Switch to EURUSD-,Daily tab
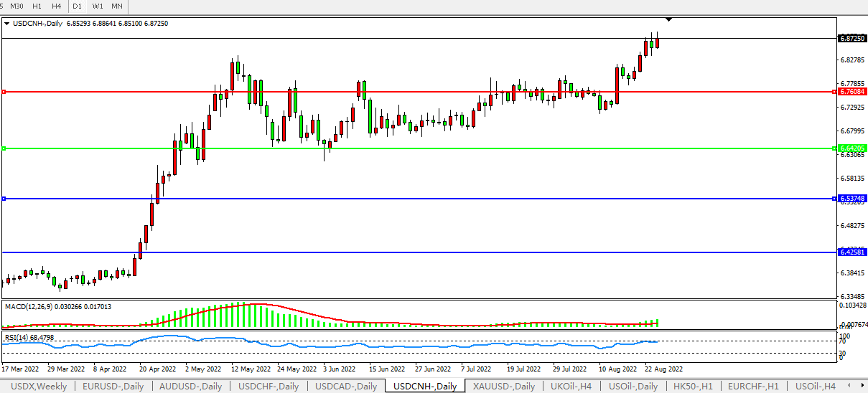The height and width of the screenshot is (393, 868). coord(113,387)
